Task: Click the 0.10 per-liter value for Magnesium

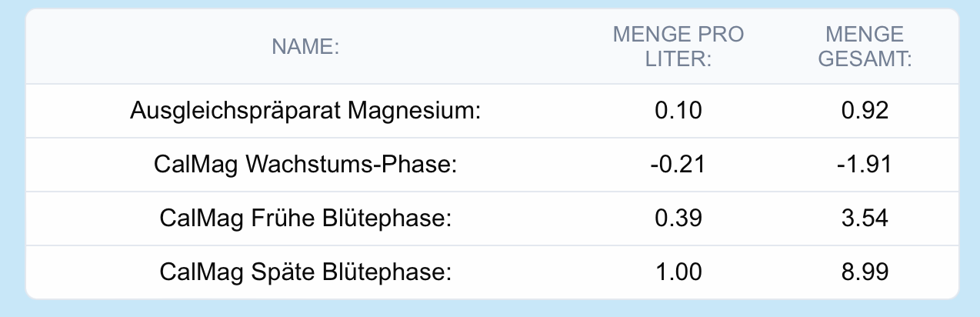Action: tap(678, 111)
